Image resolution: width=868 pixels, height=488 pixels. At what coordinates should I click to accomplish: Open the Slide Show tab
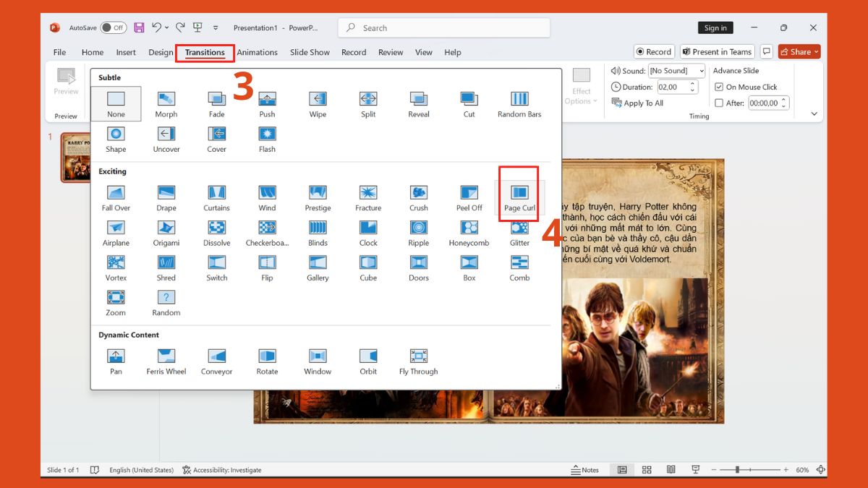coord(310,52)
